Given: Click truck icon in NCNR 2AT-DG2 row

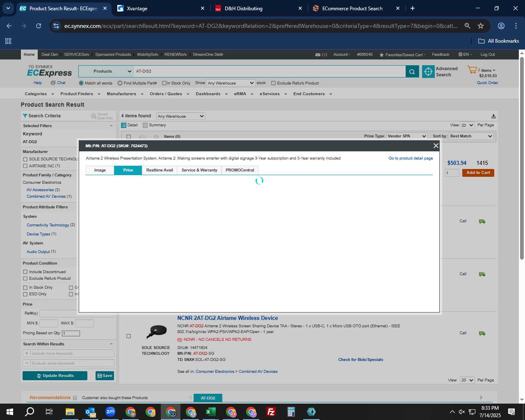Looking at the screenshot, I should [482, 333].
